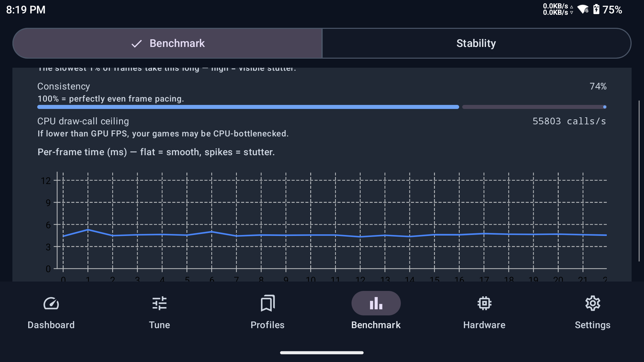Tap the Benchmark bar-chart icon
Image resolution: width=644 pixels, height=362 pixels.
click(376, 303)
